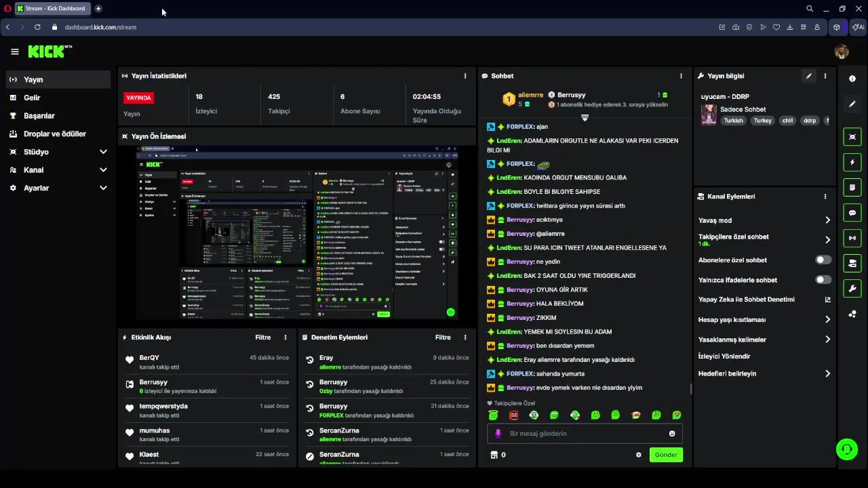Open Takipçilere özel sohbet chevron

click(x=827, y=239)
